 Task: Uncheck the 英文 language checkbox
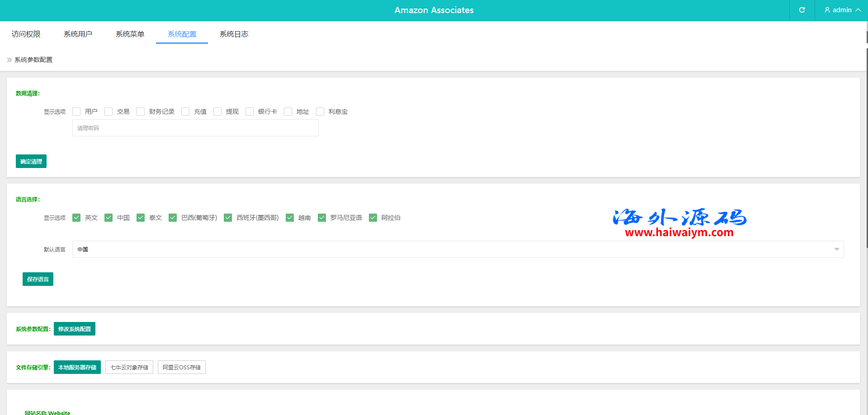click(x=76, y=218)
